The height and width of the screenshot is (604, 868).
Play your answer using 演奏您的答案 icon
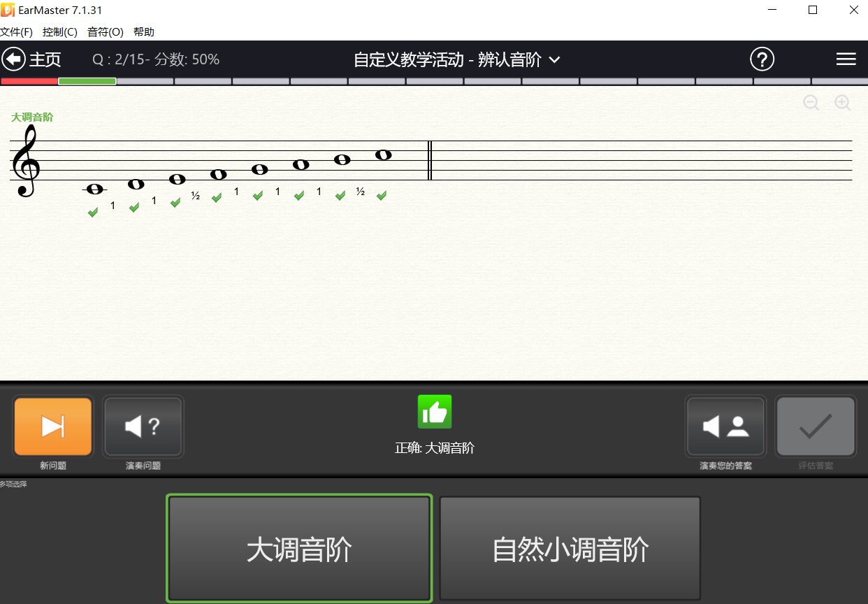pyautogui.click(x=725, y=426)
